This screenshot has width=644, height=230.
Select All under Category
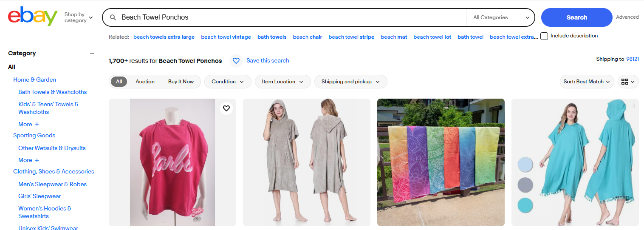[x=11, y=67]
